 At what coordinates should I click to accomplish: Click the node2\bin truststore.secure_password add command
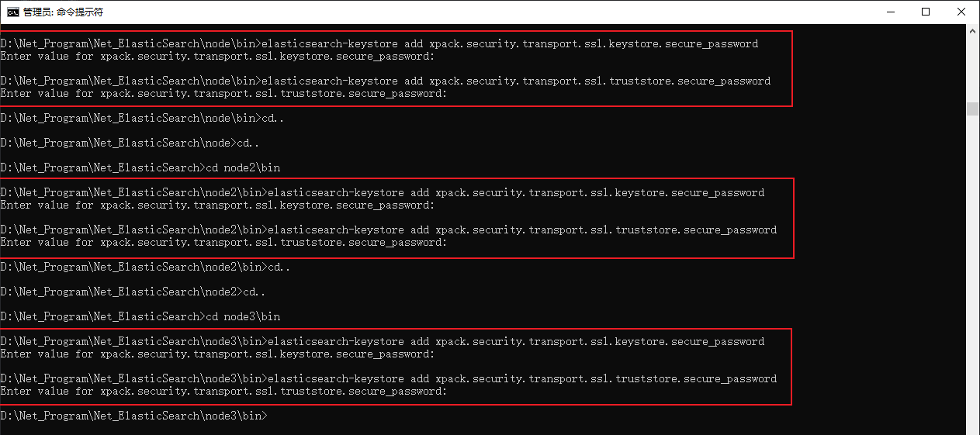tap(389, 230)
